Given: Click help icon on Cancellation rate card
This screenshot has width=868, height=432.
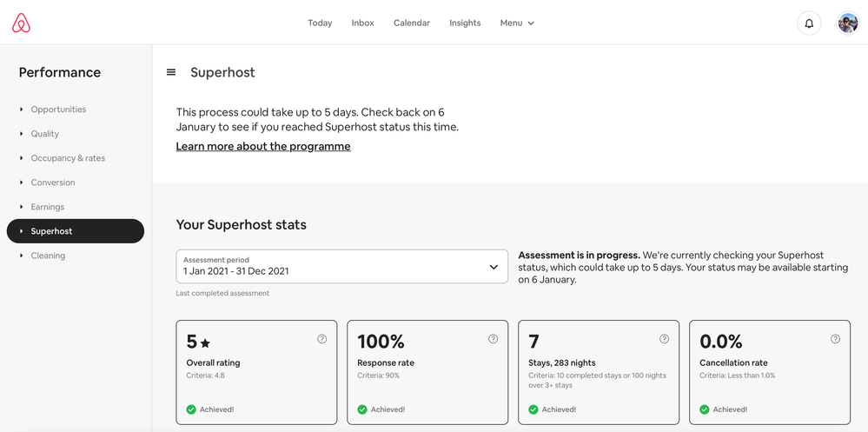Looking at the screenshot, I should point(836,339).
